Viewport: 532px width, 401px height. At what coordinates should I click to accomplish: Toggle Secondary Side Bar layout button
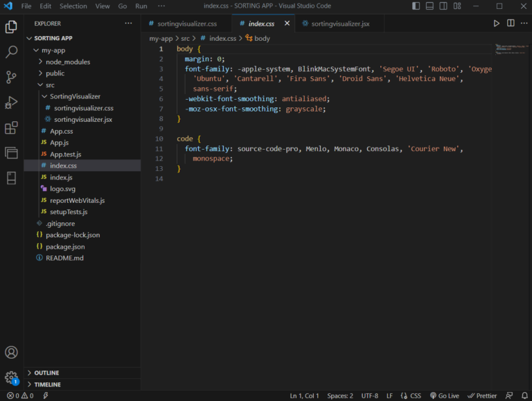(444, 6)
